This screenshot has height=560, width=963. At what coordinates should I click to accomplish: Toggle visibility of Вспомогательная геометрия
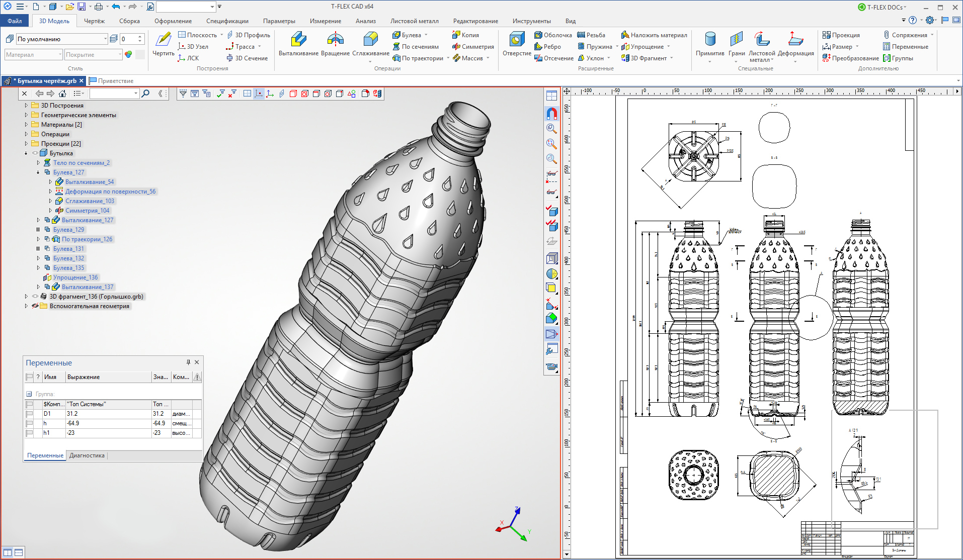pyautogui.click(x=35, y=306)
